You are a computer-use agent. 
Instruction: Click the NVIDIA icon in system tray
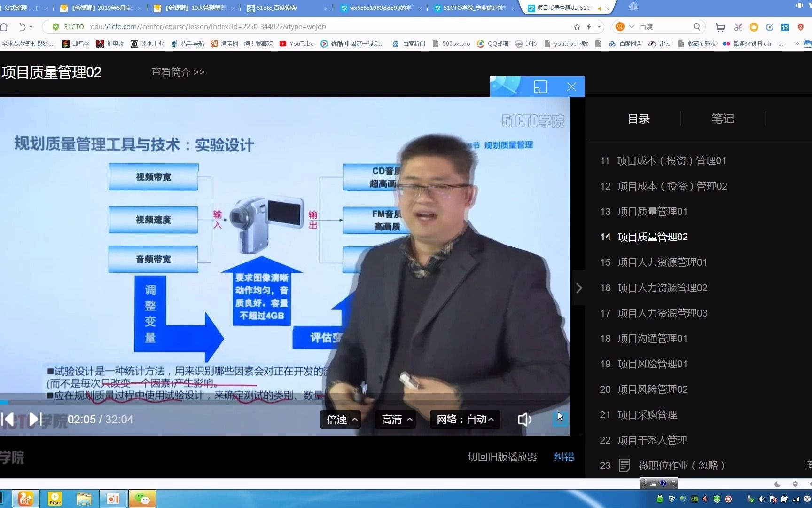point(694,500)
